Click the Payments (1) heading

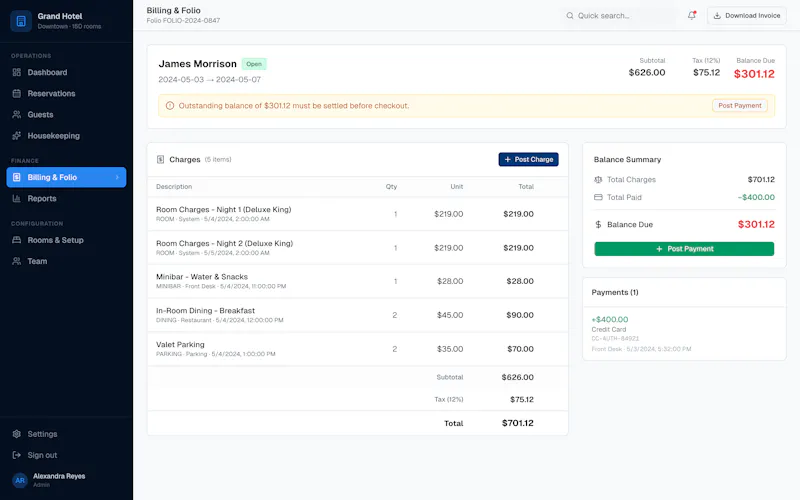(x=615, y=292)
